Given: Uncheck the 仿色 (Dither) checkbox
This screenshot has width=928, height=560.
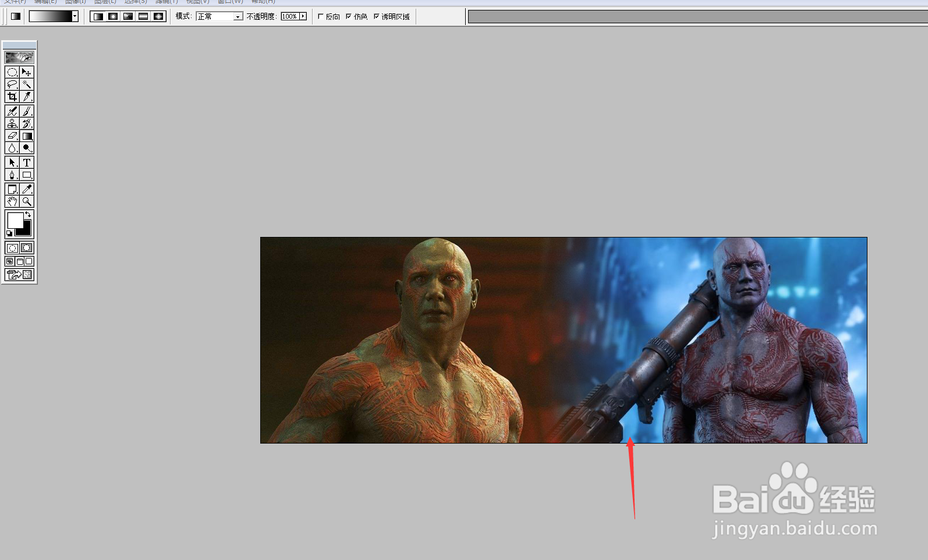Looking at the screenshot, I should tap(349, 16).
